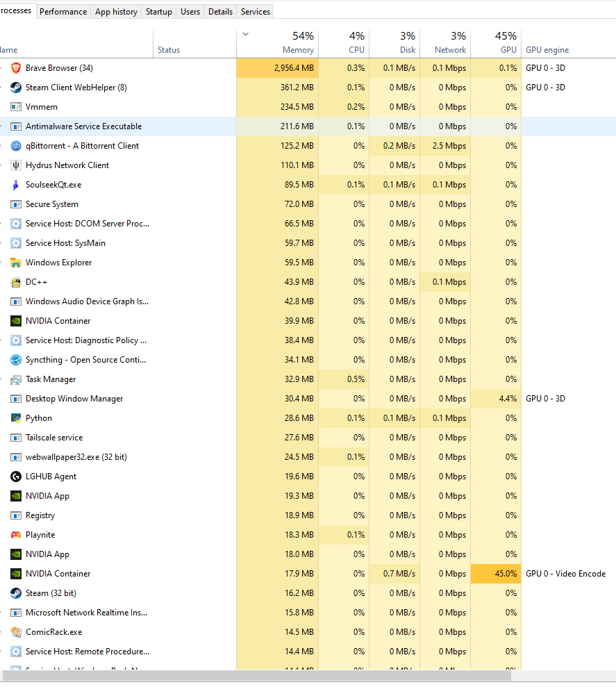Select the Secure System process name

point(51,204)
